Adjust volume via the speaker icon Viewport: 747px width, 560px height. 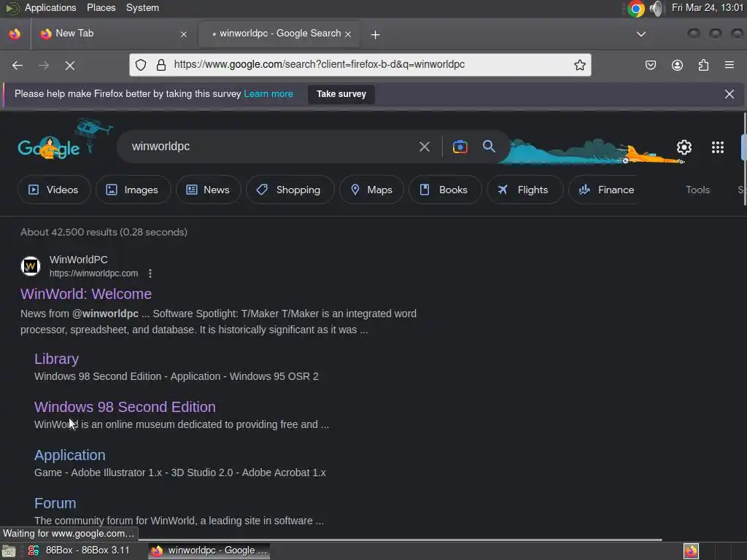click(657, 8)
